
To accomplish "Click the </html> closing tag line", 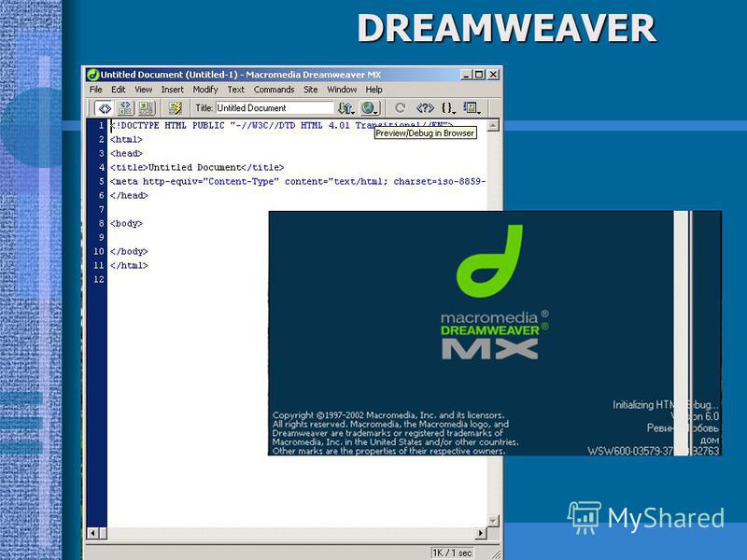I will (x=129, y=265).
